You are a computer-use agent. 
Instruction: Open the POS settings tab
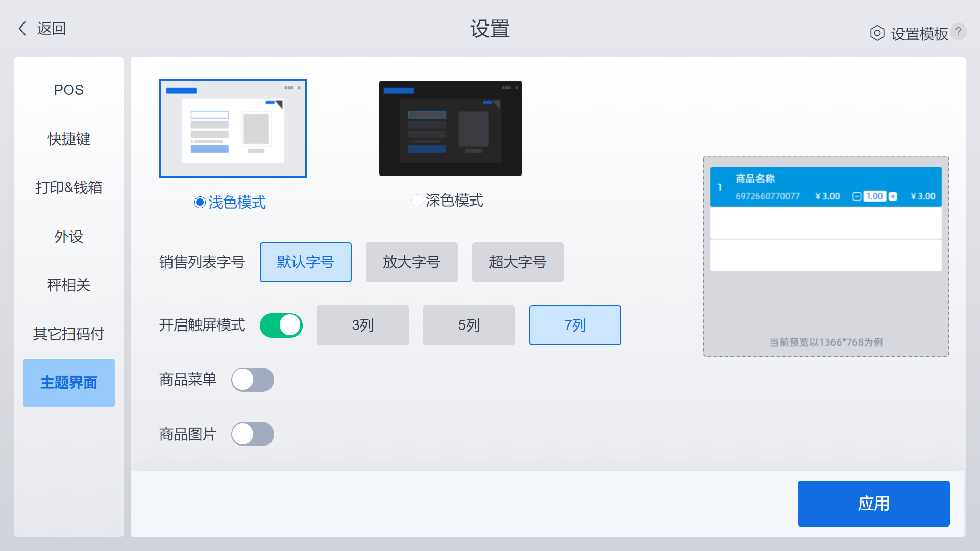pos(69,90)
